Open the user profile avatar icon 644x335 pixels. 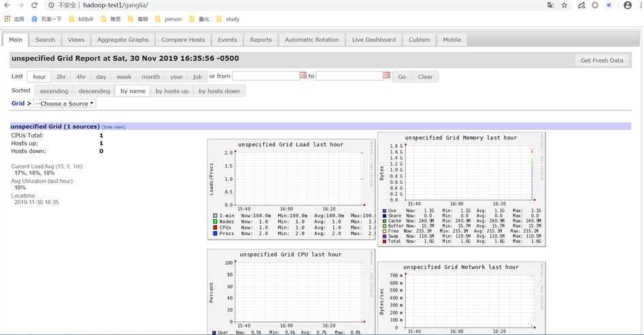click(627, 5)
